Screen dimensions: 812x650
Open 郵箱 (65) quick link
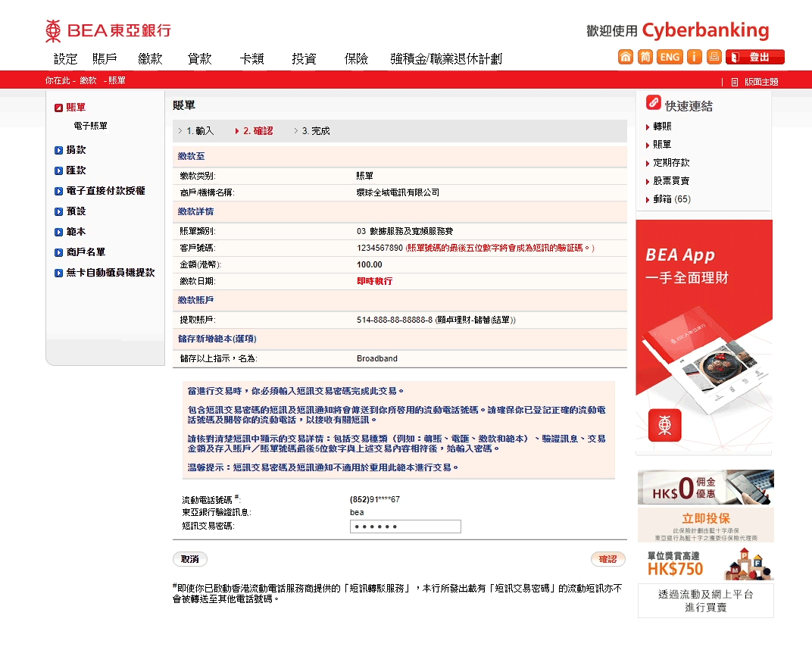click(x=672, y=199)
